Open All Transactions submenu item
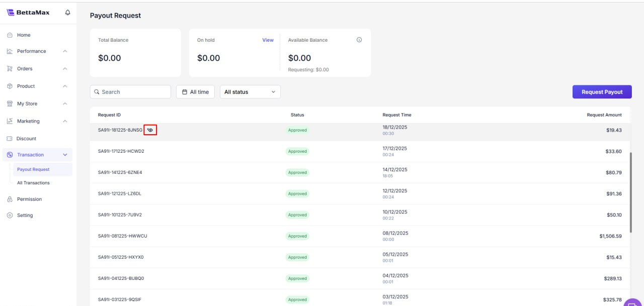 (x=33, y=183)
